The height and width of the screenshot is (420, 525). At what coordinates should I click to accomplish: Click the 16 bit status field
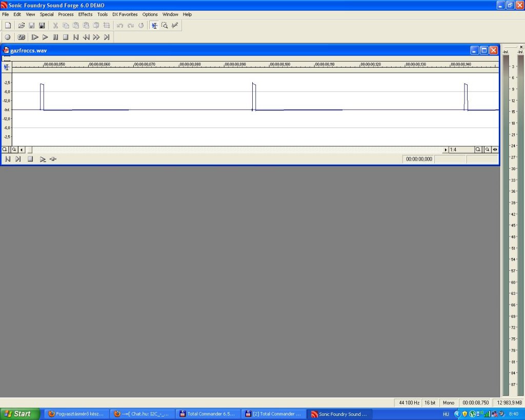tap(430, 403)
